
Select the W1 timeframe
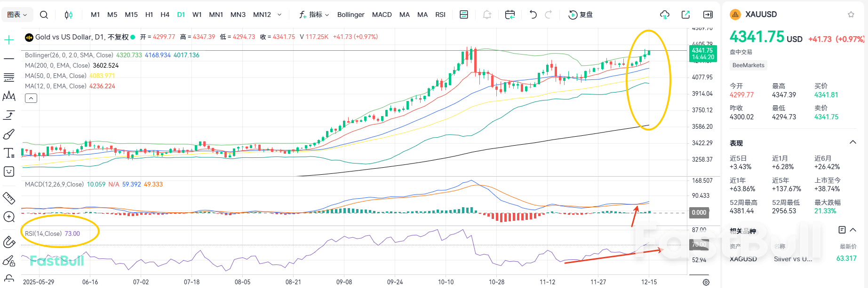tap(197, 15)
